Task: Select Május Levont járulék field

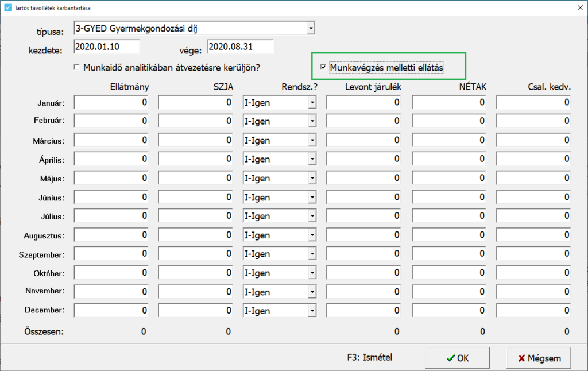Action: click(363, 179)
